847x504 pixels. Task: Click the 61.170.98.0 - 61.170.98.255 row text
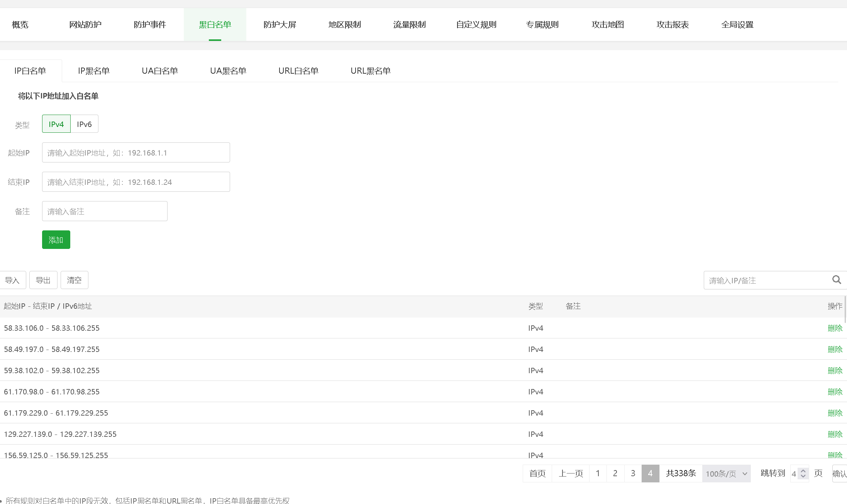pos(52,392)
